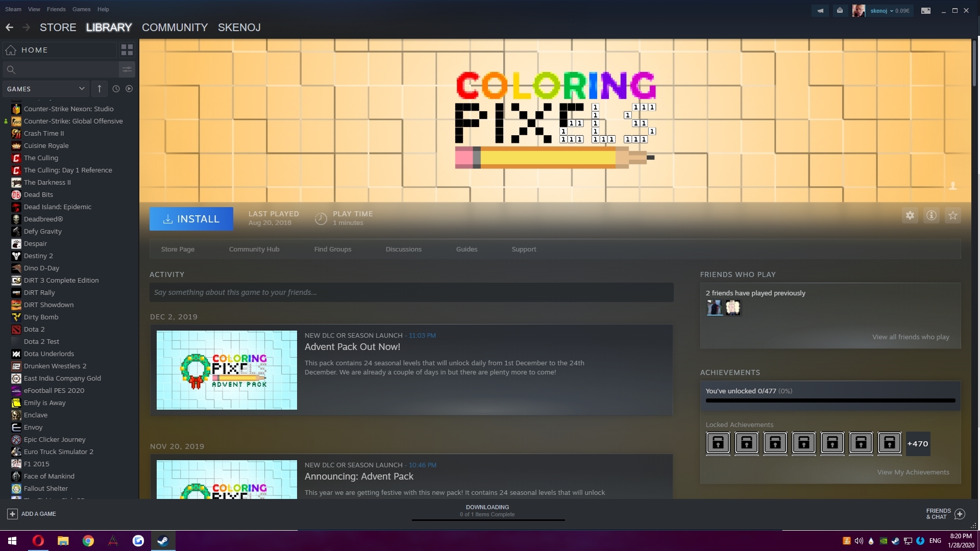Click the Add a Game plus icon
This screenshot has width=980, height=551.
(12, 514)
